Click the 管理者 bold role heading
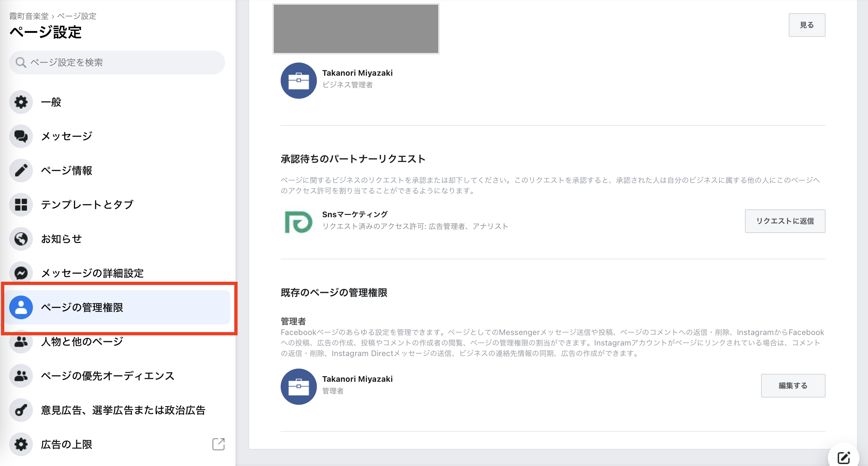The height and width of the screenshot is (466, 868). pos(293,321)
